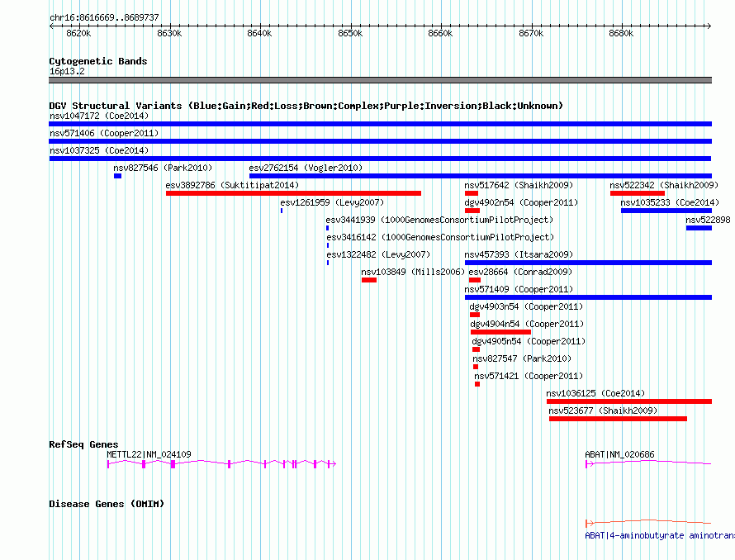
Task: Select the nsv522342 (Shaikh2009) loss bar
Action: [638, 193]
